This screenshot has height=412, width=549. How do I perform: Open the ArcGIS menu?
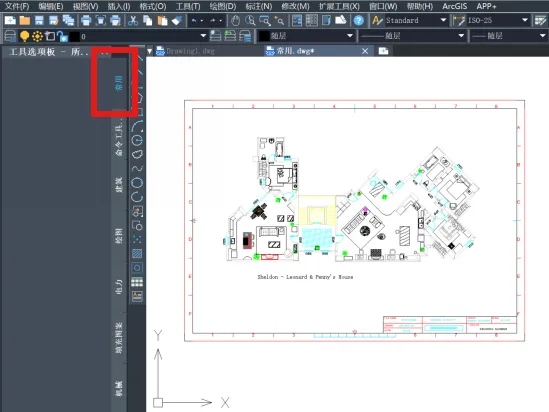coord(454,6)
